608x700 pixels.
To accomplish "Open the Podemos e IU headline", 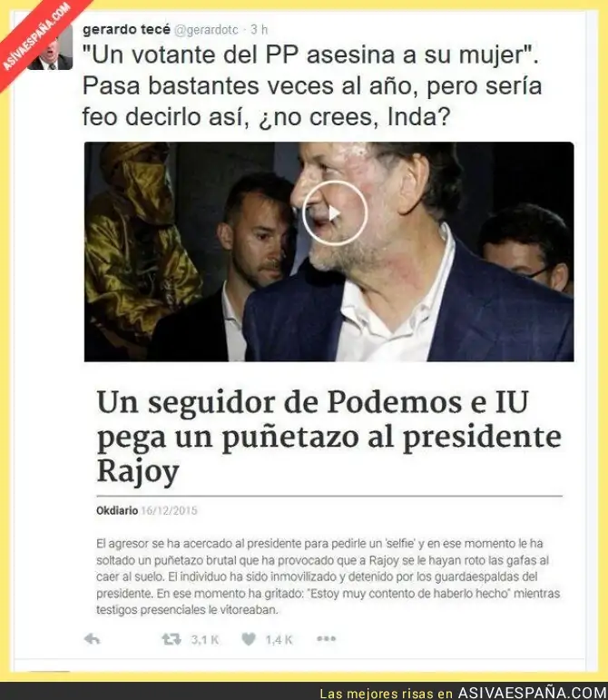I will tap(329, 437).
